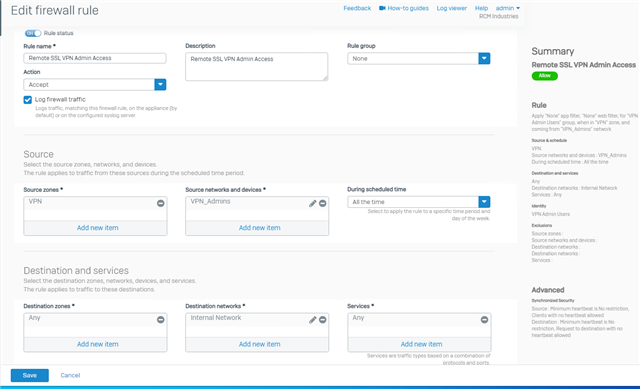Select the Any entry in Destination zones
The width and height of the screenshot is (640, 389).
click(34, 318)
